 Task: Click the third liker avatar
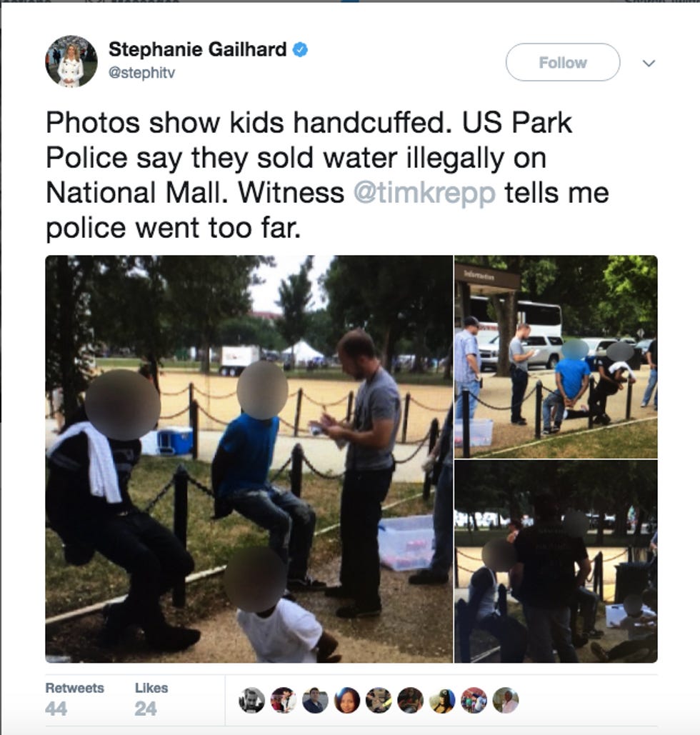tap(315, 700)
